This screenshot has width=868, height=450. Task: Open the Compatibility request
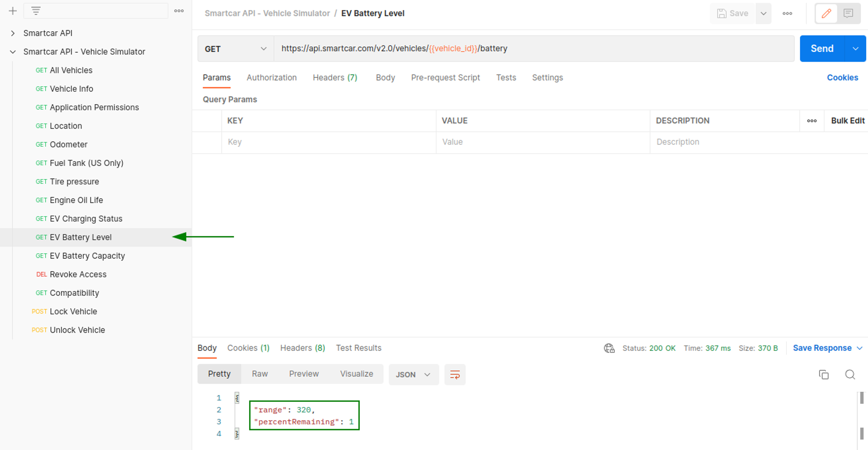tap(74, 293)
